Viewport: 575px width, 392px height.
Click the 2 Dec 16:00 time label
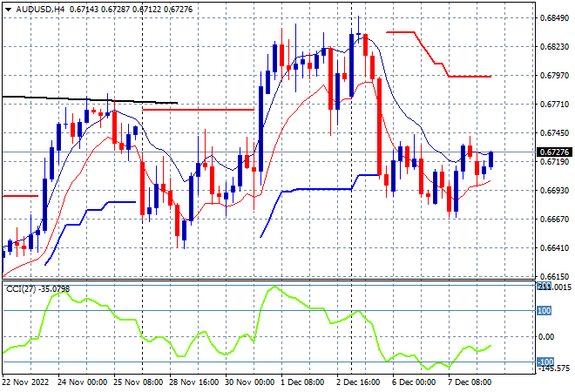point(358,382)
